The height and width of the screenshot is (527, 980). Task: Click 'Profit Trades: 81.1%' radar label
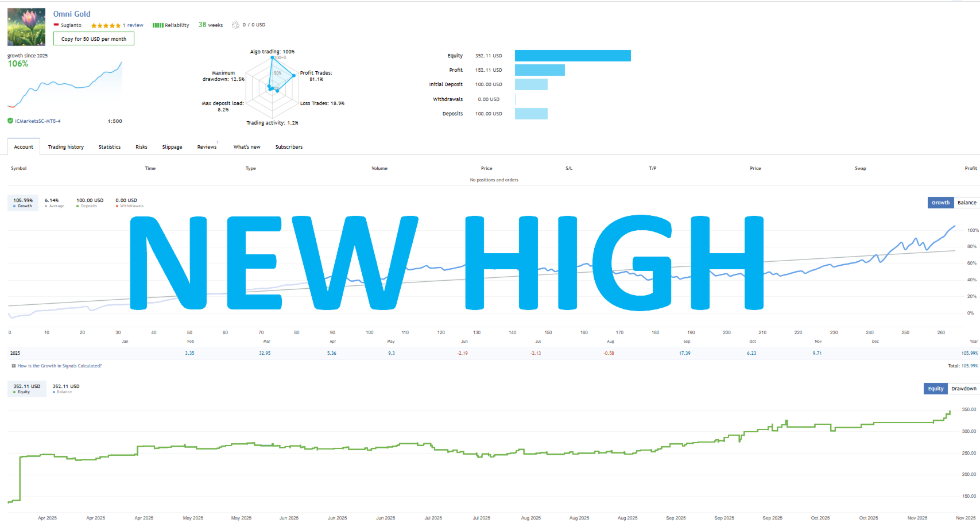(x=316, y=76)
